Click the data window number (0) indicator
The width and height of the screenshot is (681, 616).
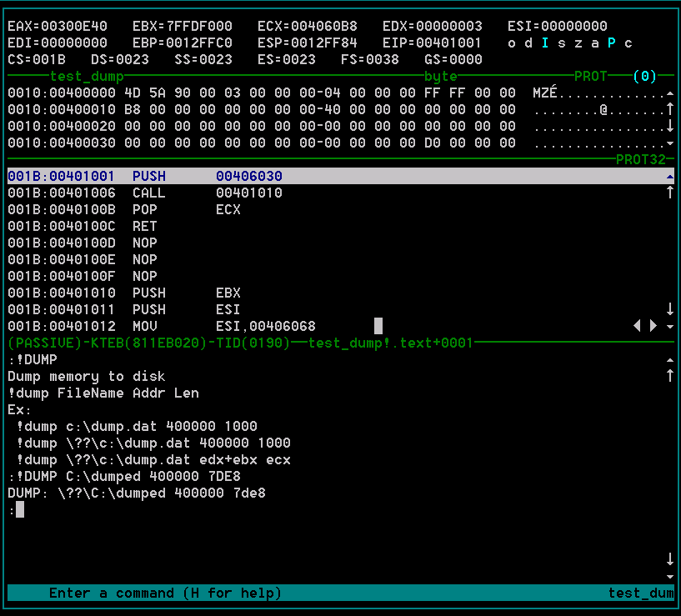coord(645,76)
